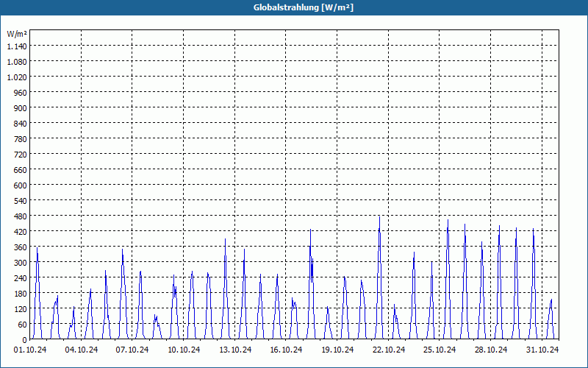Select the 1.080 y-axis value label
The width and height of the screenshot is (588, 368).
click(17, 61)
